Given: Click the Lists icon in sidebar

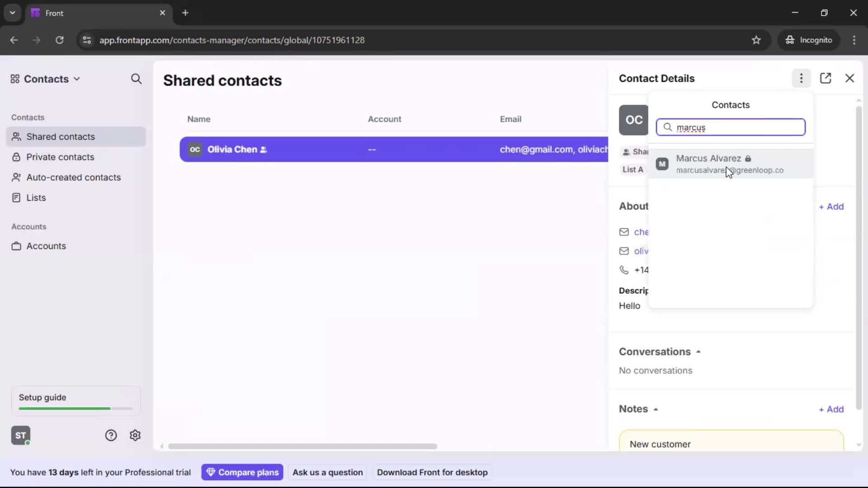Looking at the screenshot, I should (x=16, y=197).
